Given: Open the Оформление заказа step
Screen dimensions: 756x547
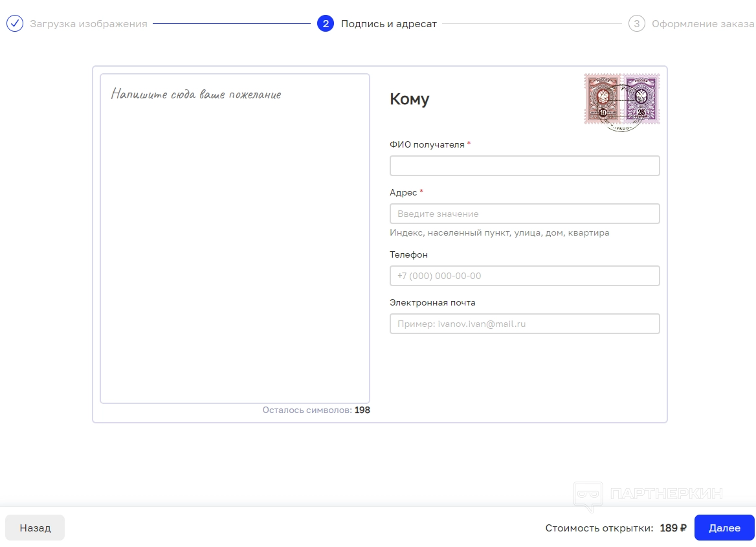Looking at the screenshot, I should 703,24.
